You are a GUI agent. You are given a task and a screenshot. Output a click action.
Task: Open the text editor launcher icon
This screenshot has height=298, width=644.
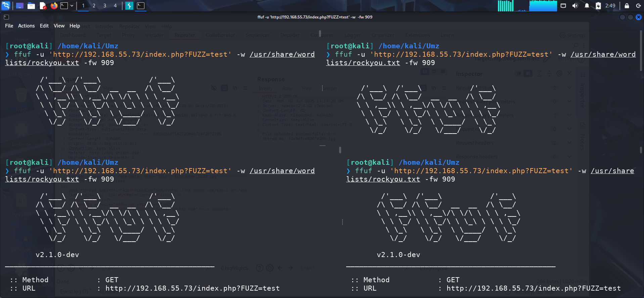coord(43,6)
